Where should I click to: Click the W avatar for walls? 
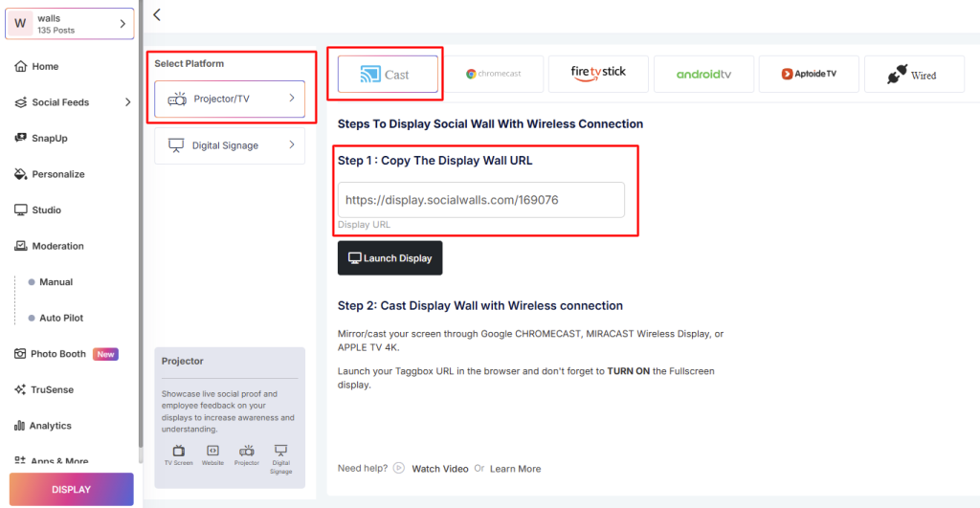point(20,24)
